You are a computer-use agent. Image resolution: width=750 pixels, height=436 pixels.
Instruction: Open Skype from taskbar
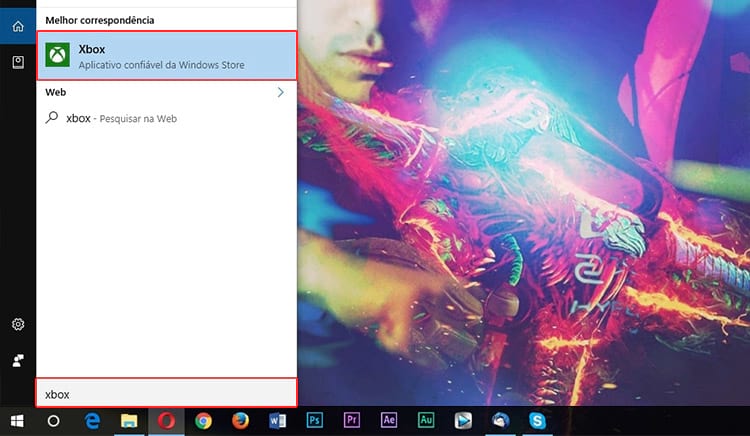coord(538,421)
